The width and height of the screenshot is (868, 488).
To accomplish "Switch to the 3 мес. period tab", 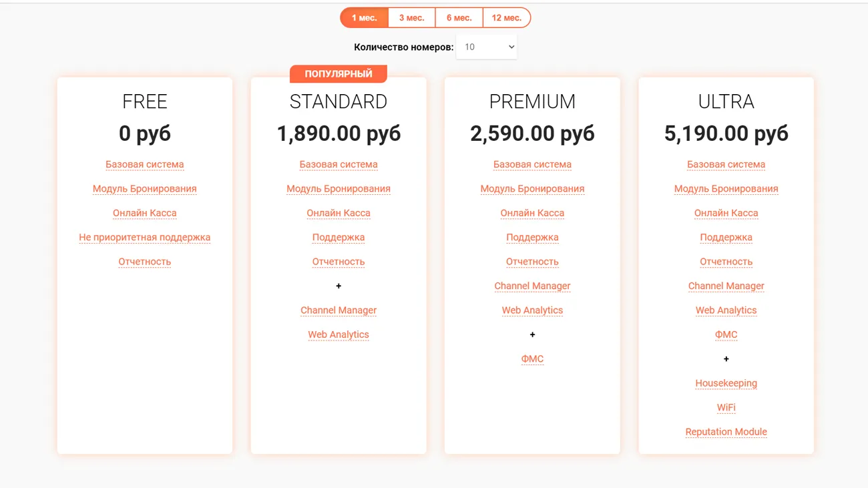I will point(411,18).
